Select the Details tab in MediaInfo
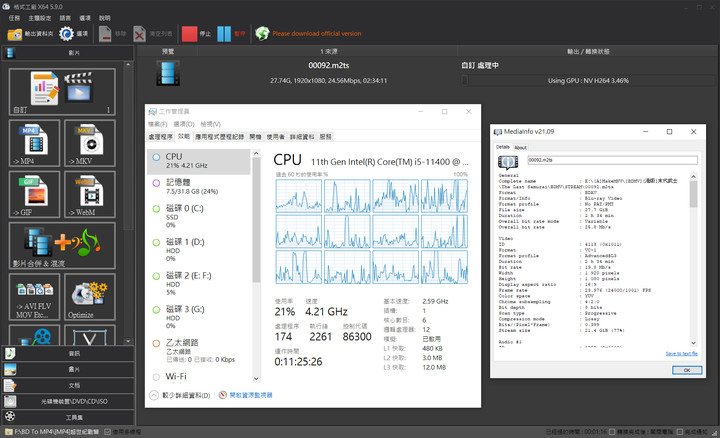 pos(503,147)
